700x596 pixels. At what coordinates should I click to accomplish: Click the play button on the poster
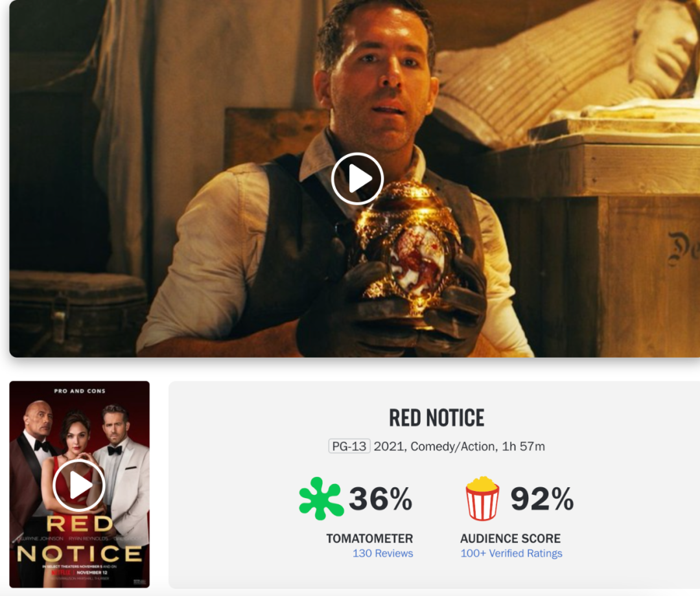pos(79,485)
